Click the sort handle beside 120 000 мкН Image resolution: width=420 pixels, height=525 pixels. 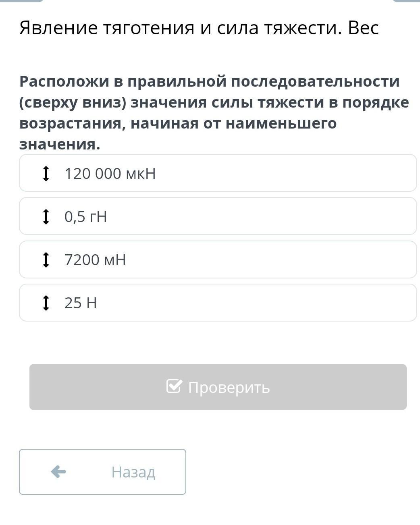click(46, 173)
